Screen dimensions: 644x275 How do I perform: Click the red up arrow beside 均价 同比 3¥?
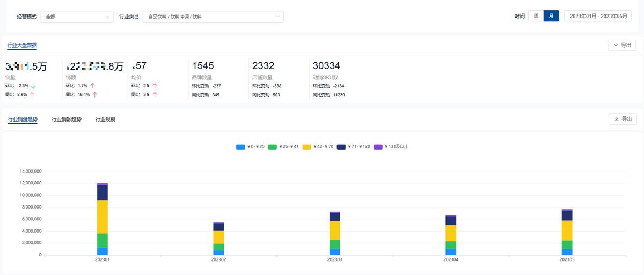[x=155, y=95]
